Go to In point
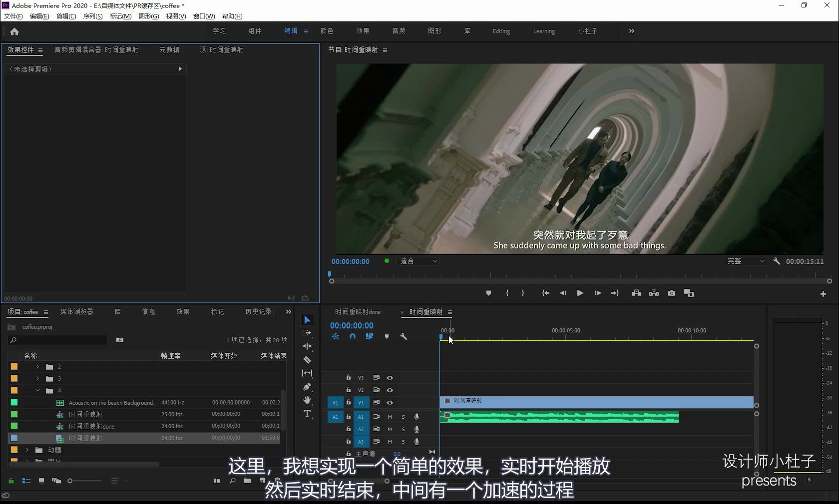The image size is (839, 504). pos(545,293)
